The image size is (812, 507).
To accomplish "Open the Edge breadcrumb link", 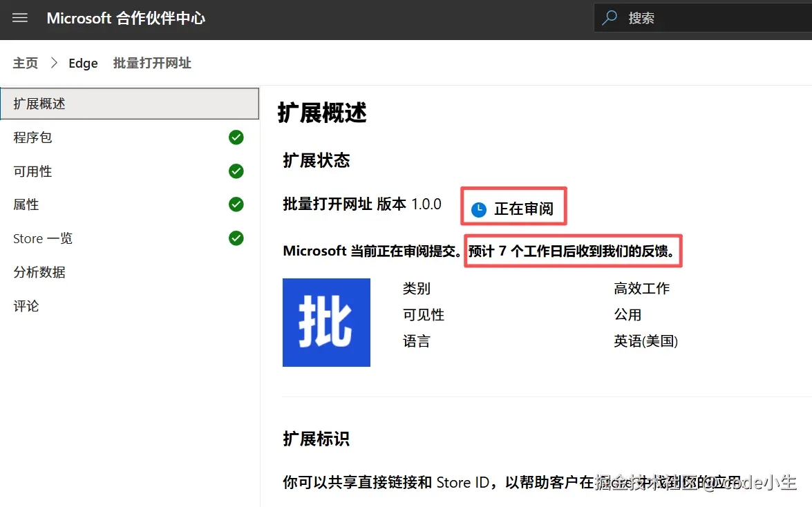I will click(83, 63).
